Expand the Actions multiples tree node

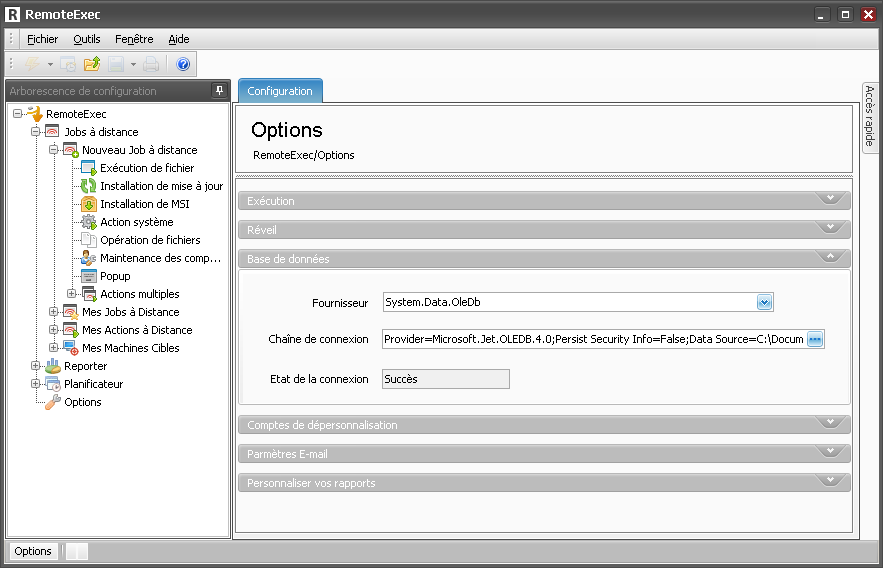[72, 294]
